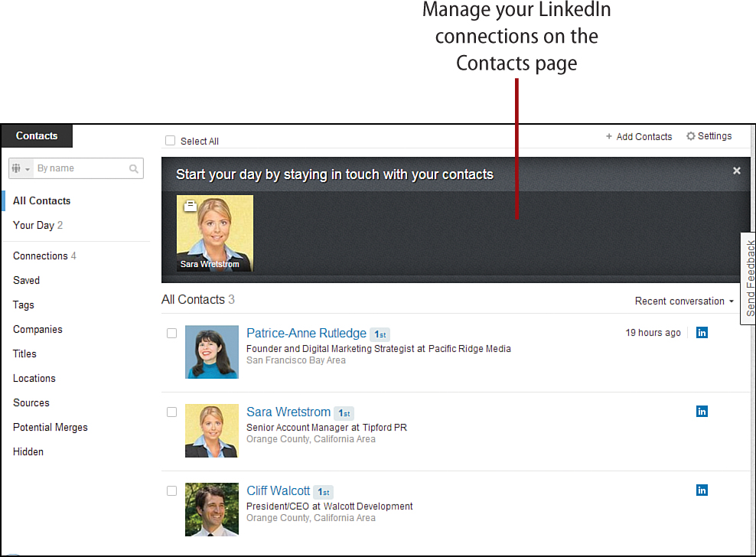Open Settings via the gear icon
This screenshot has width=756, height=557.
pos(690,136)
